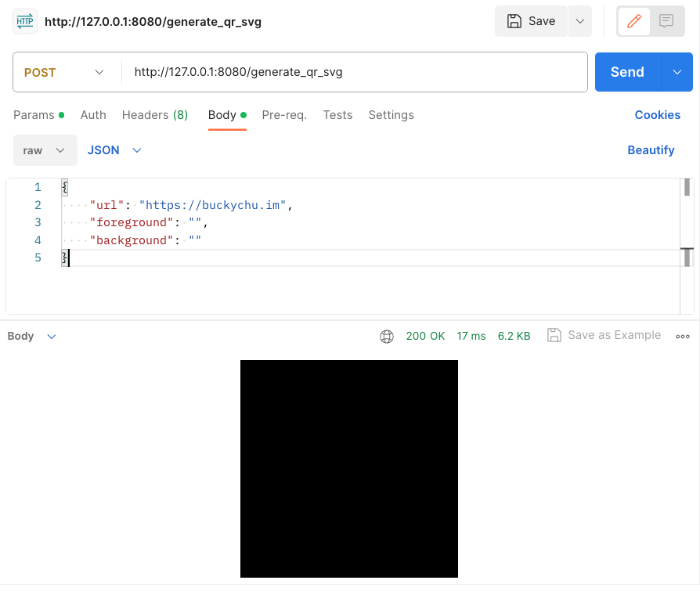Click the "background" key in line 4
The image size is (700, 591).
(132, 240)
